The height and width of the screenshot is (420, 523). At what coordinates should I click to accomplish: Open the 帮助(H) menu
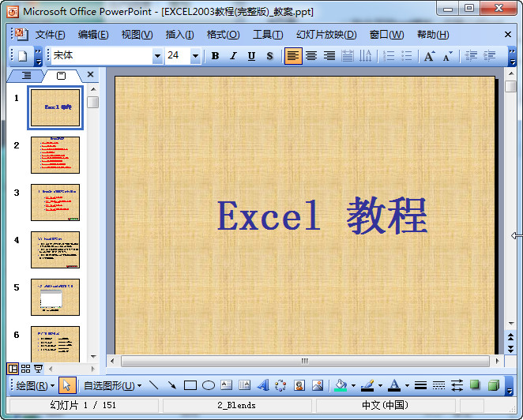point(433,35)
